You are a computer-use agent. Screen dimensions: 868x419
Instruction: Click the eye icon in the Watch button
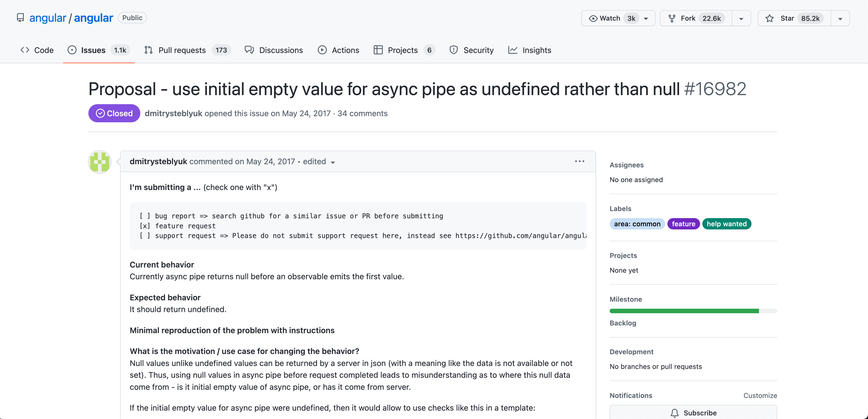point(593,18)
